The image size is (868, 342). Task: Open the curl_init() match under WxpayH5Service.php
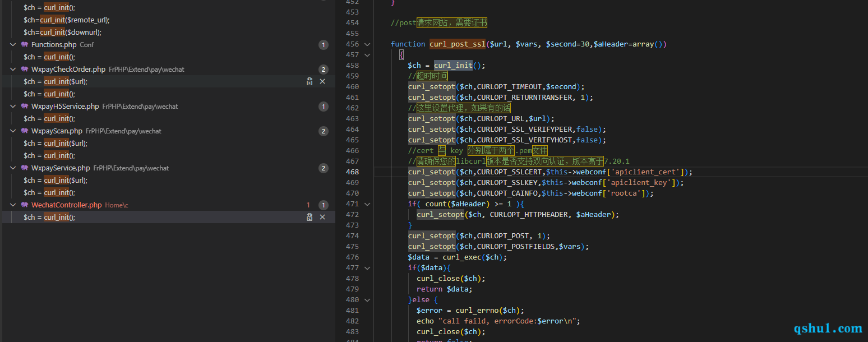(x=49, y=118)
